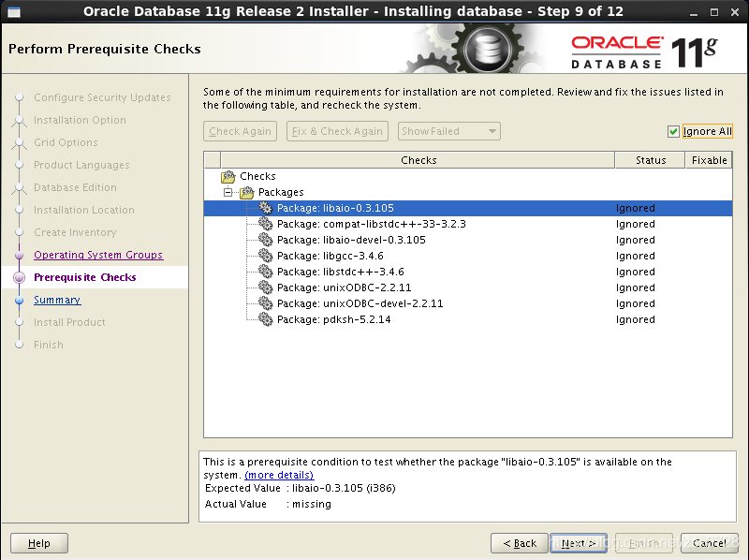The width and height of the screenshot is (749, 560).
Task: Collapse the Packages tree node
Action: pyautogui.click(x=228, y=193)
